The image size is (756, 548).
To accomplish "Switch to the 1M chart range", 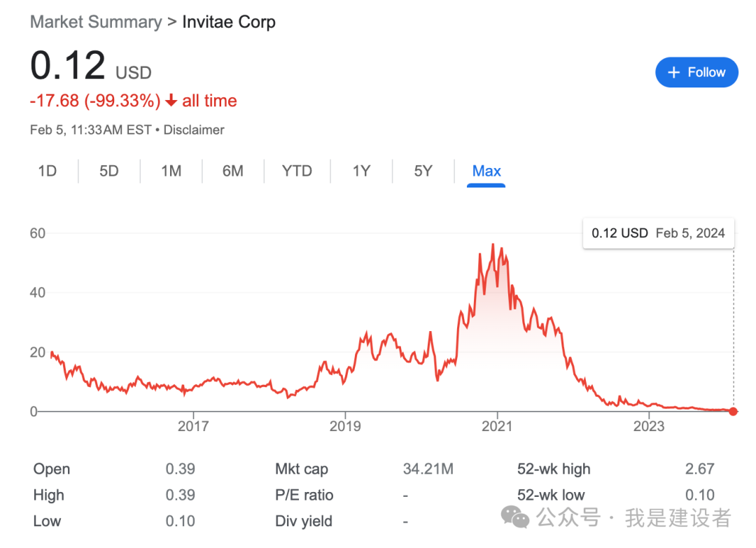I will coord(171,171).
